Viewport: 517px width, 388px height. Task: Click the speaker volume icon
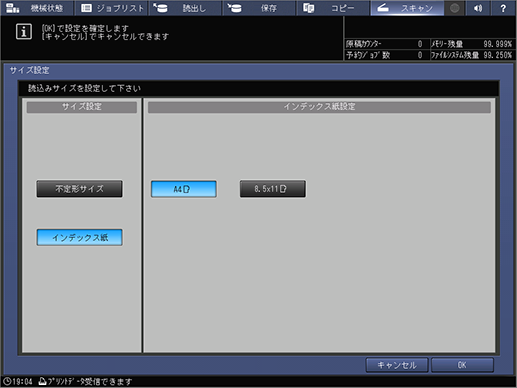click(478, 8)
